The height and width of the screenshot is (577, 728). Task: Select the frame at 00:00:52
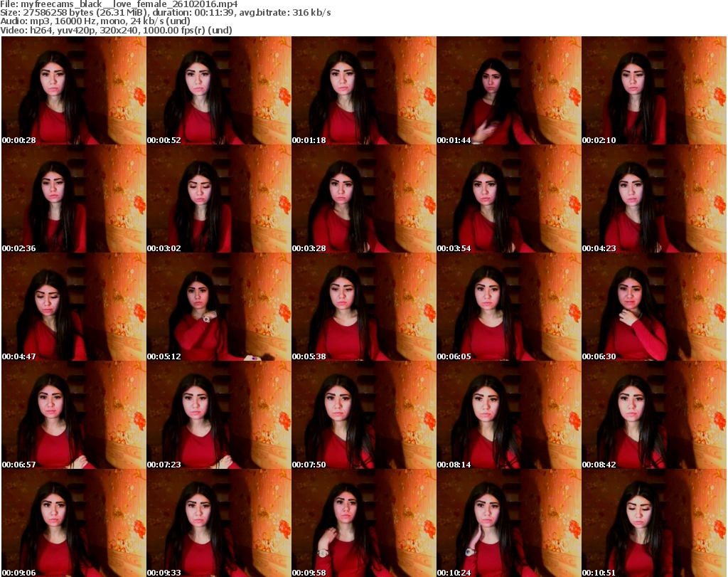(219, 90)
